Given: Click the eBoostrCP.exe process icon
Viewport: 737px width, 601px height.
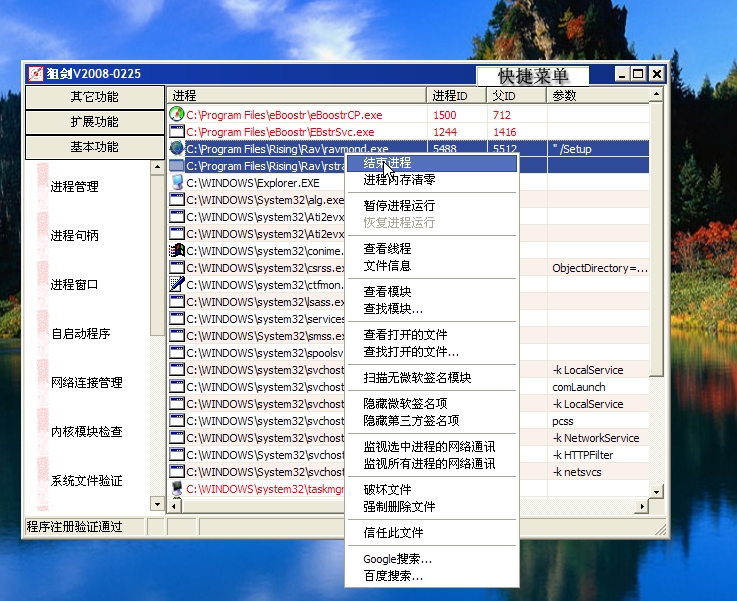Looking at the screenshot, I should 177,115.
